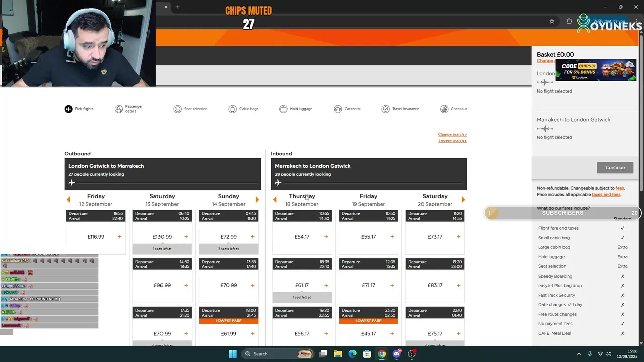
Task: Open the taxes and fees link
Action: point(606,194)
